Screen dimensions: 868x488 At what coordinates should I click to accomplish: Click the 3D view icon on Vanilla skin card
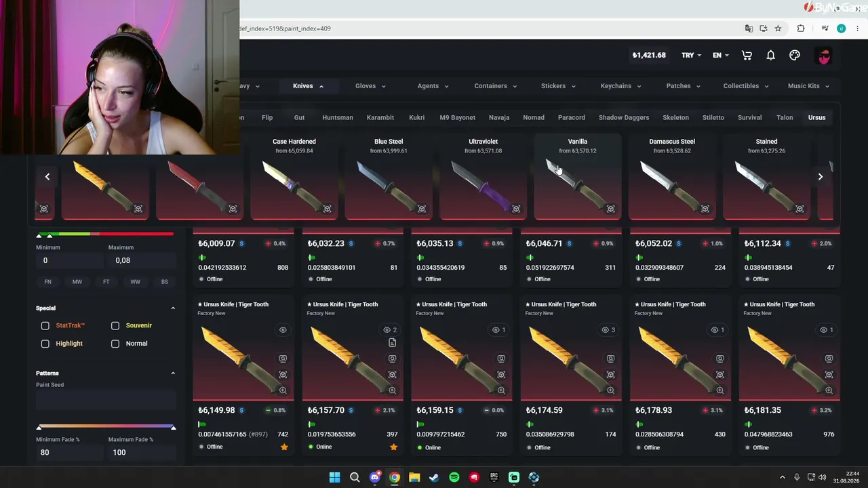tap(610, 209)
